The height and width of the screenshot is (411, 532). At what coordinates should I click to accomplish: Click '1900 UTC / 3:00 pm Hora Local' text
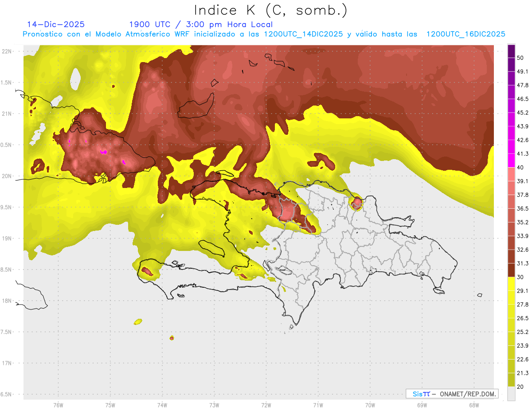[201, 24]
